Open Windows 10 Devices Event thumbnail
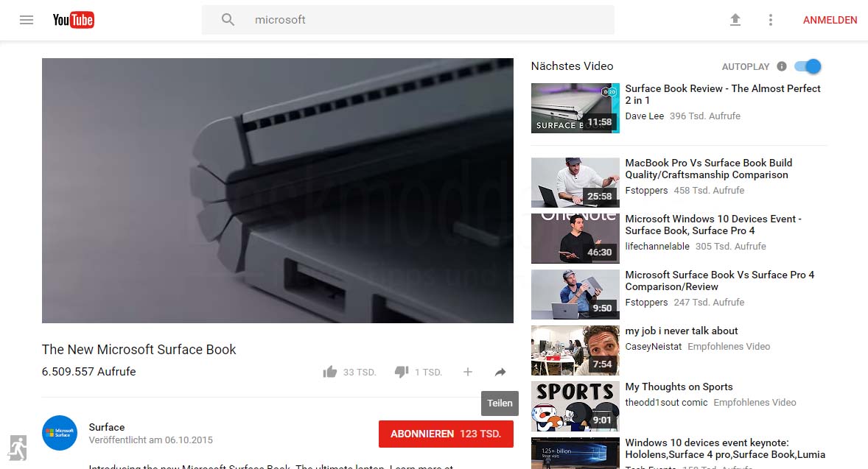 (x=575, y=239)
